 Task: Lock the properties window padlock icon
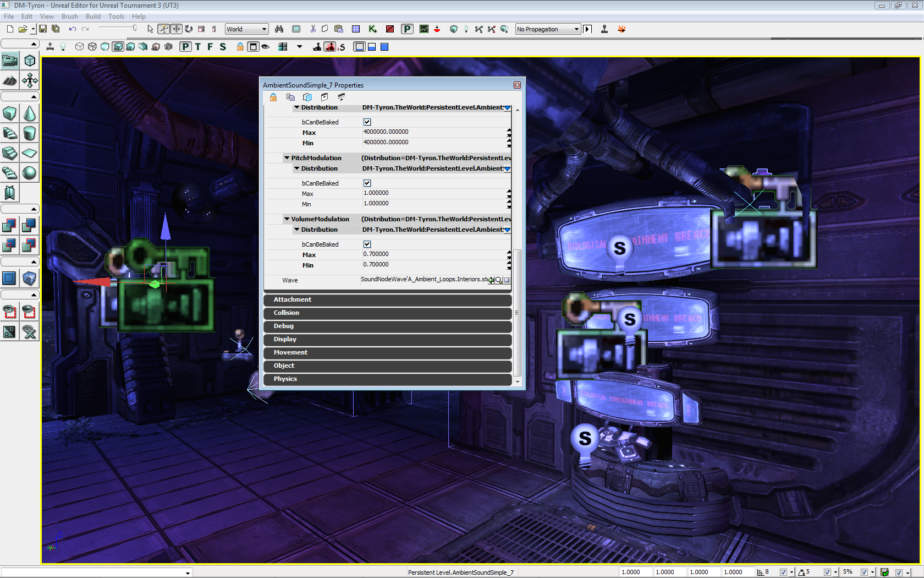[273, 97]
